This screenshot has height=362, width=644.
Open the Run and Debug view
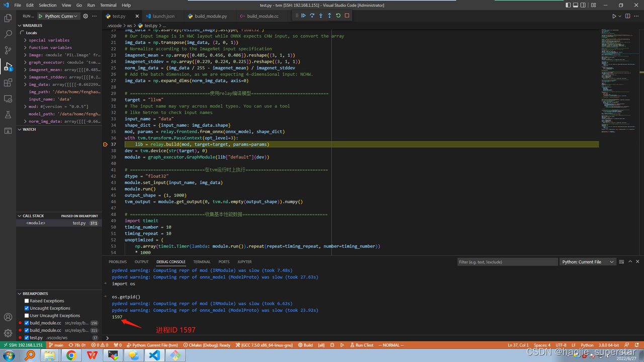[8, 66]
